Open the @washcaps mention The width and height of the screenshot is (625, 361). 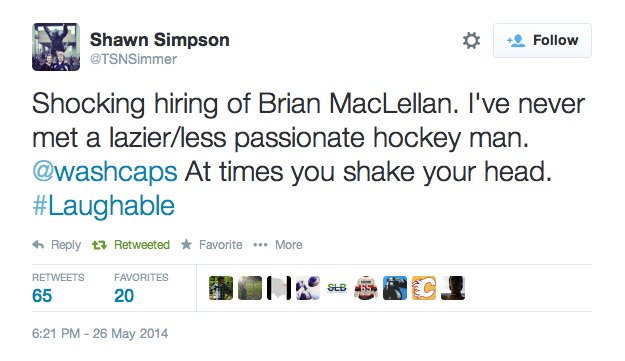point(104,172)
